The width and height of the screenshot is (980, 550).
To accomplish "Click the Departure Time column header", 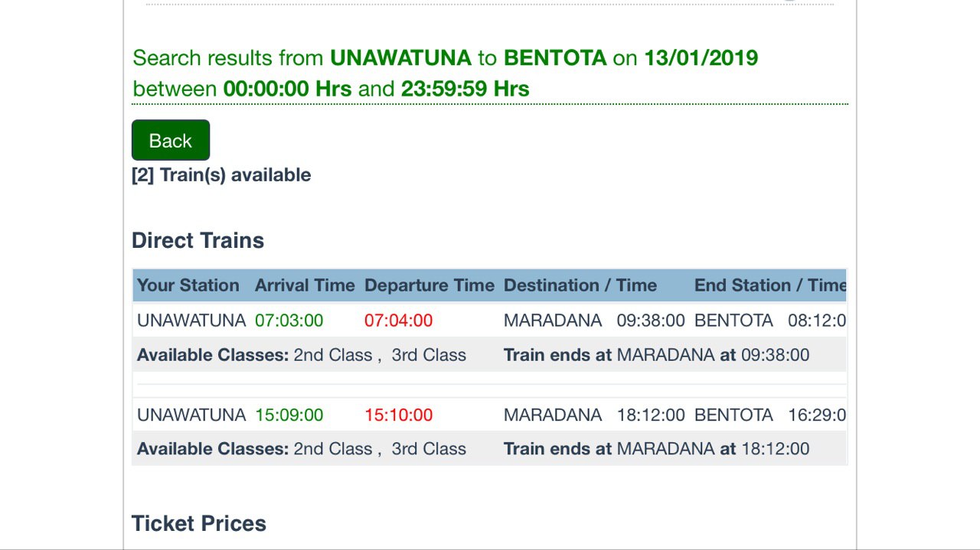I will point(430,285).
